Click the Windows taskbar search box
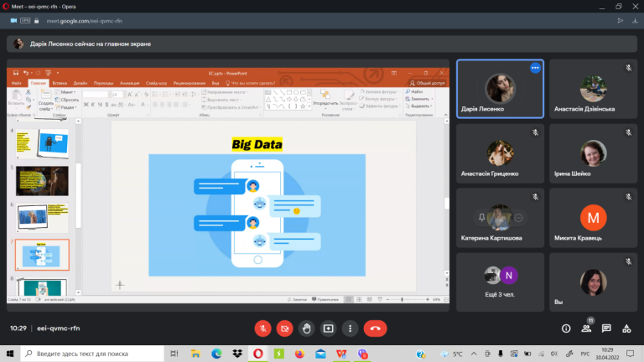The width and height of the screenshot is (644, 362). click(92, 354)
